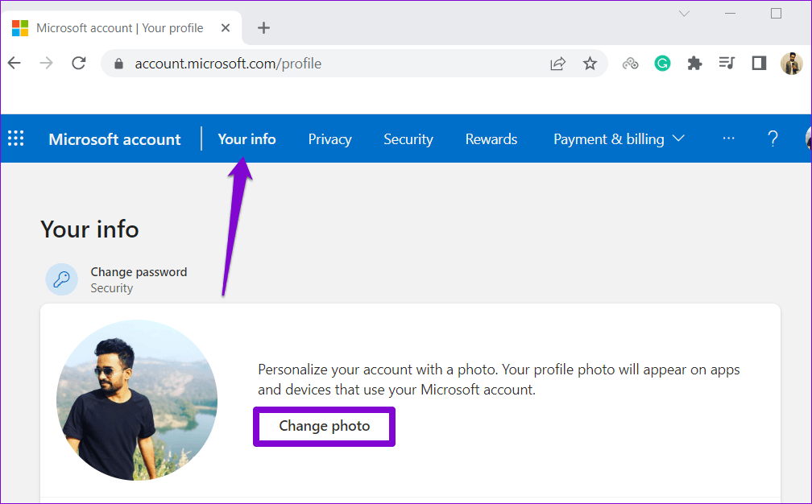Screen dimensions: 812x504
Task: Expand the Payment & billing dropdown
Action: pos(619,138)
